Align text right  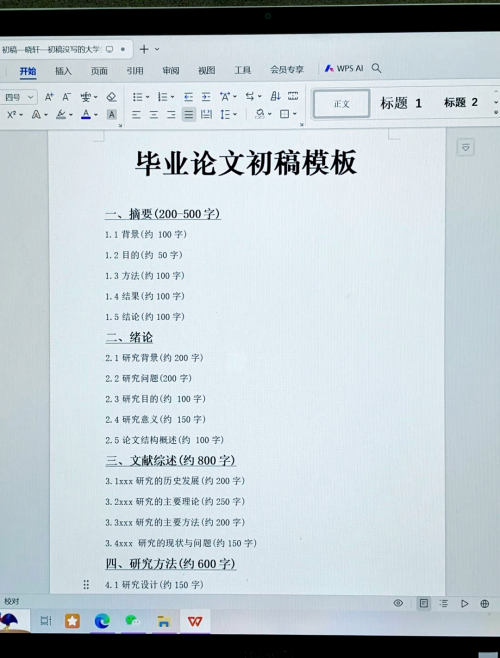[x=171, y=115]
